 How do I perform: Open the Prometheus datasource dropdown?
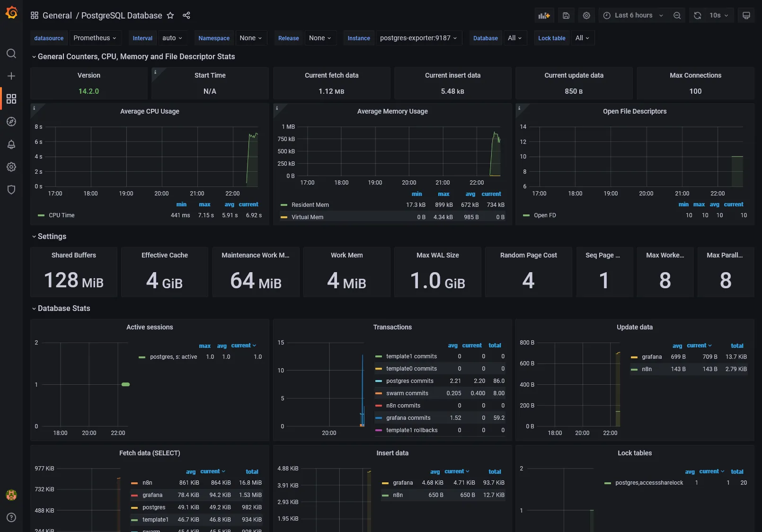[x=95, y=38]
